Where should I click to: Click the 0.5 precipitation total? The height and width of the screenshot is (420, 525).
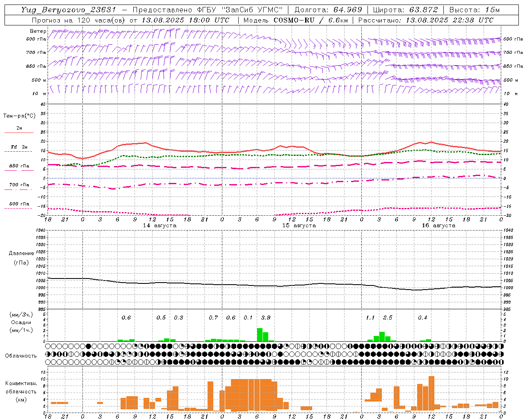pos(161,318)
